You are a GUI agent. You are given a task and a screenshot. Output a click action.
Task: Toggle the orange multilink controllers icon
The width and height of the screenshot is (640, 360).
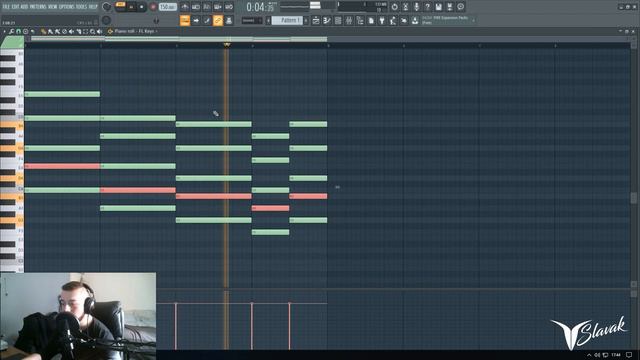218,20
